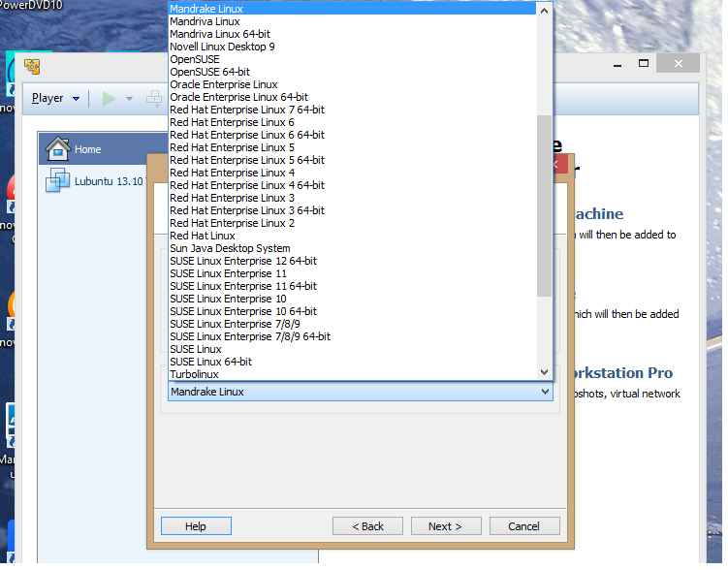The image size is (728, 570).
Task: Click the Home house icon in library
Action: (58, 149)
